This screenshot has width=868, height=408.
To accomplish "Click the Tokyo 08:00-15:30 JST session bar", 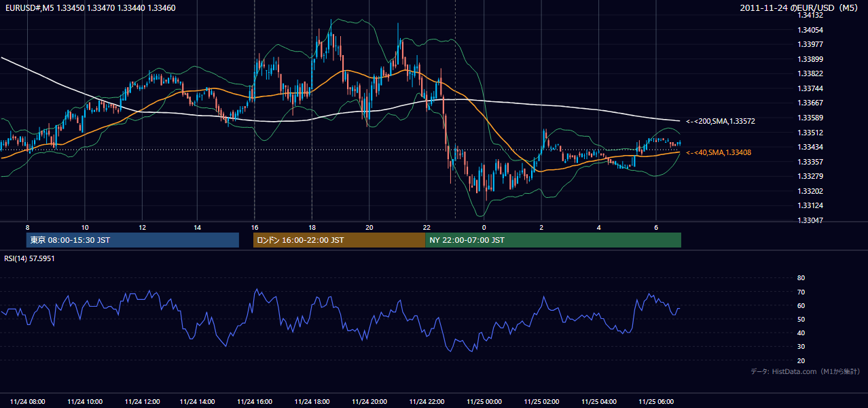I will point(132,240).
